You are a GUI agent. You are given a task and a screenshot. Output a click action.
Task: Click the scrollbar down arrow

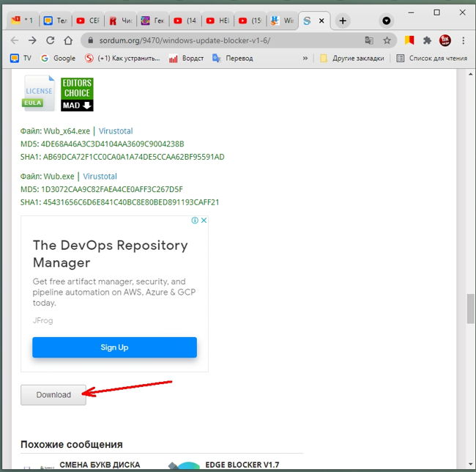tap(470, 465)
